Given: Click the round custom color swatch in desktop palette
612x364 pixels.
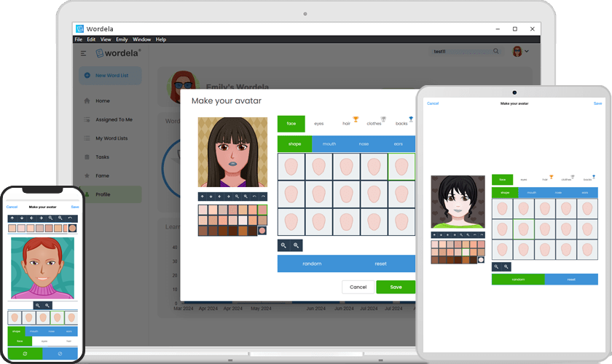Looking at the screenshot, I should 262,231.
